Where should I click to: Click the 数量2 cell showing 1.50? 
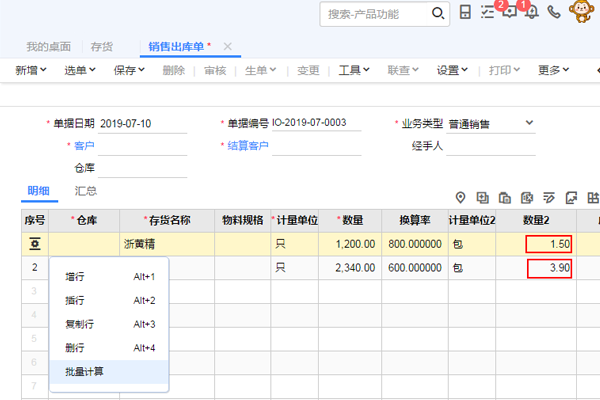549,243
